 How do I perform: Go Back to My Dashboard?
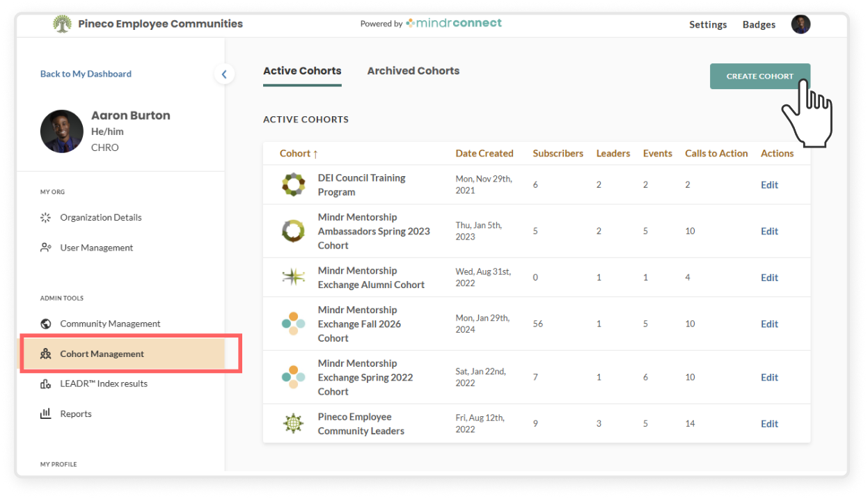click(86, 74)
